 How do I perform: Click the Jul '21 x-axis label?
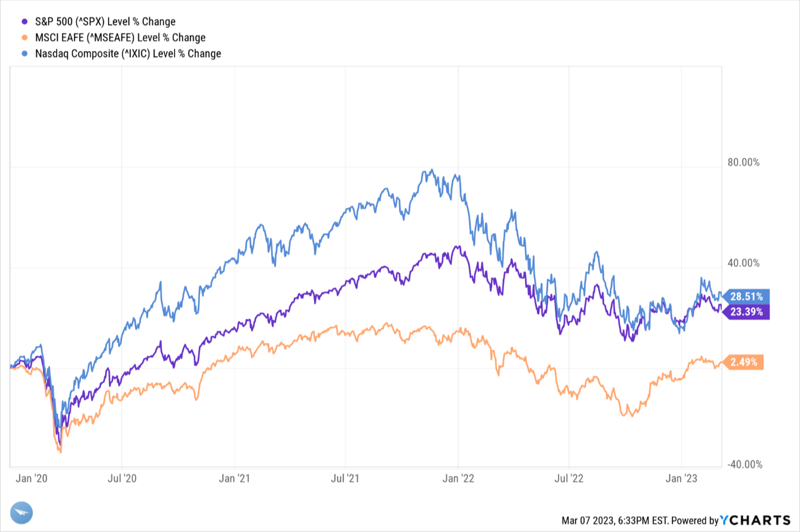coord(345,478)
